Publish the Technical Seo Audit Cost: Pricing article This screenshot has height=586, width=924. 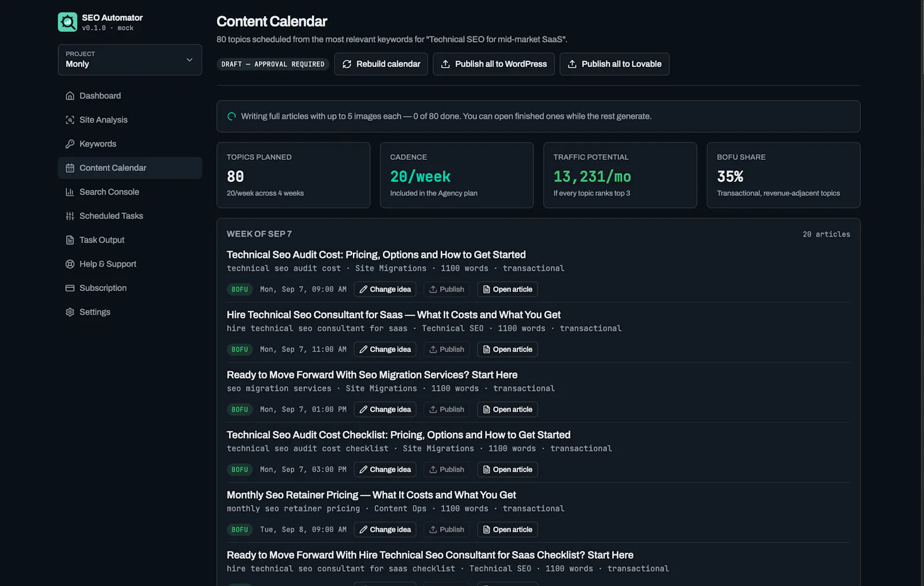[447, 289]
